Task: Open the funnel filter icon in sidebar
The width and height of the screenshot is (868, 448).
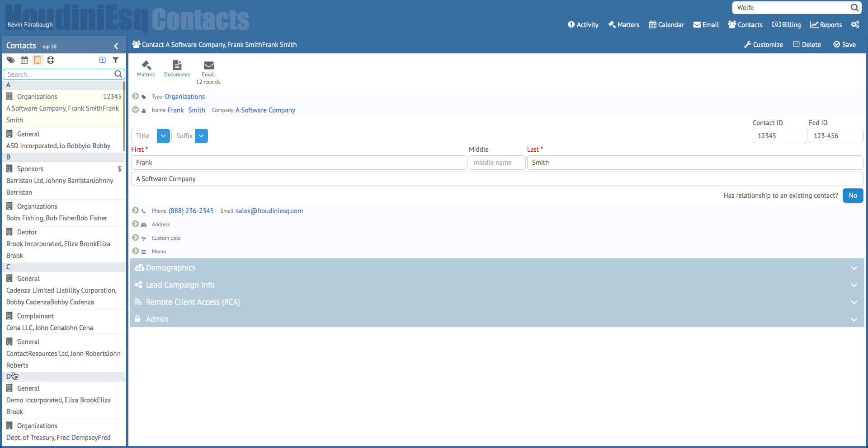Action: [x=116, y=60]
